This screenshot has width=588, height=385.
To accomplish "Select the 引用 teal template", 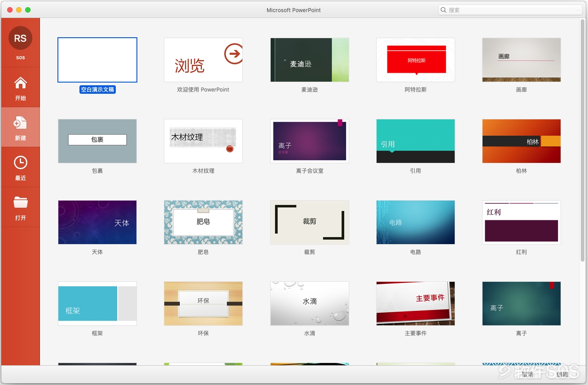I will point(416,141).
